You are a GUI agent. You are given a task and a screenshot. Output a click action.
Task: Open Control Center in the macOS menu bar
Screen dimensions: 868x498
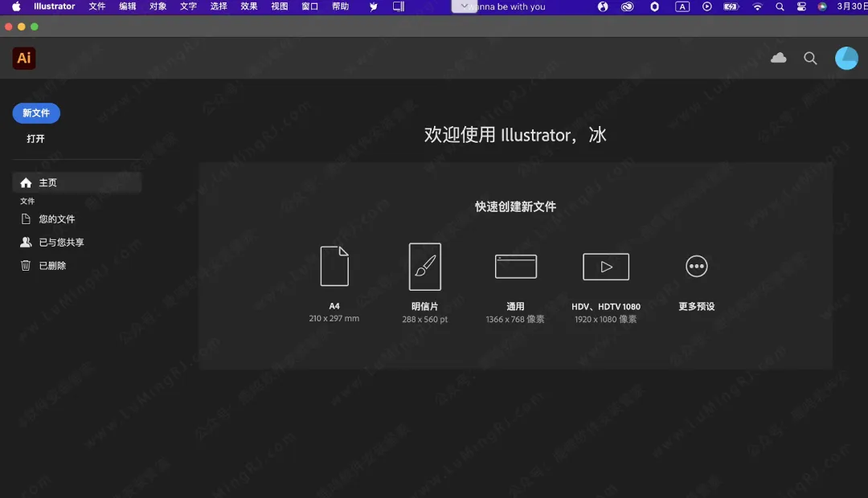pos(800,7)
